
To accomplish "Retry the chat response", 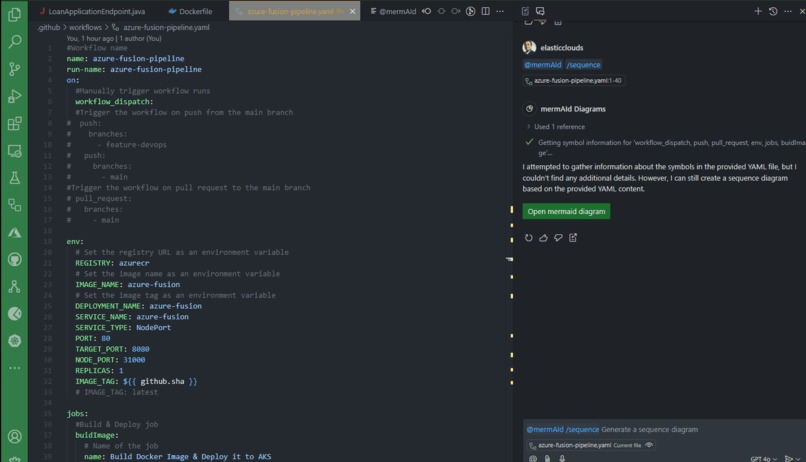I will click(528, 237).
